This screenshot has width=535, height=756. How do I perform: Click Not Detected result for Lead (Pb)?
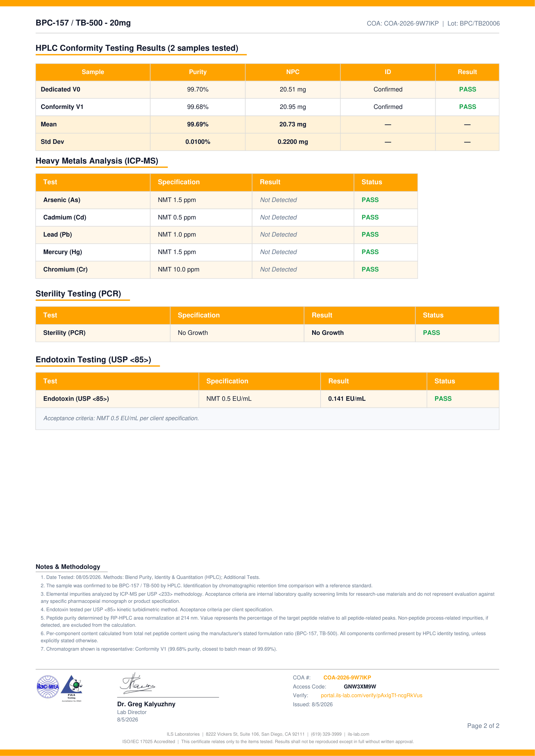coord(278,234)
